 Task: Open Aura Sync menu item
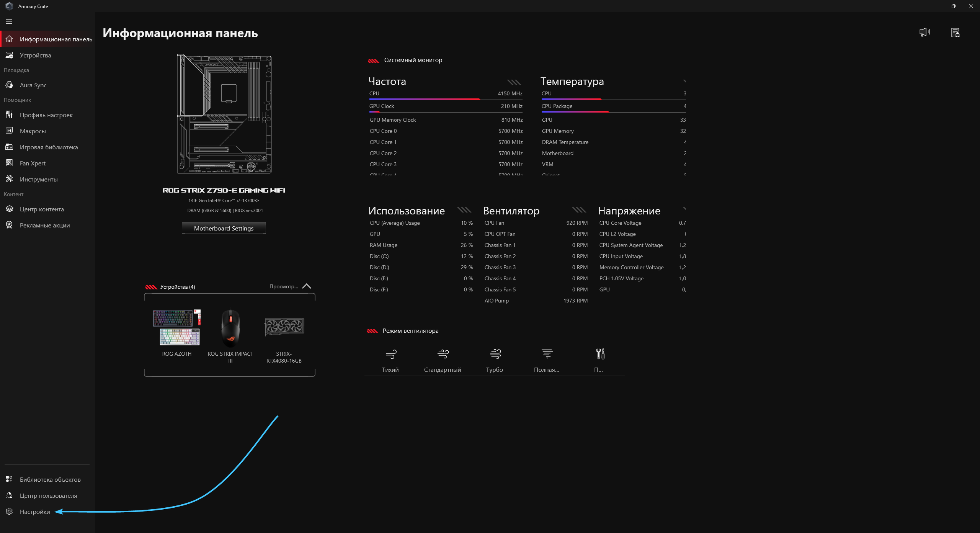(47, 85)
